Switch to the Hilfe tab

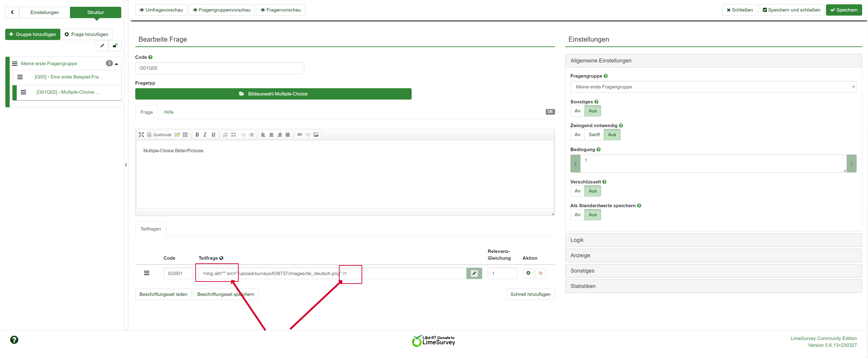168,112
